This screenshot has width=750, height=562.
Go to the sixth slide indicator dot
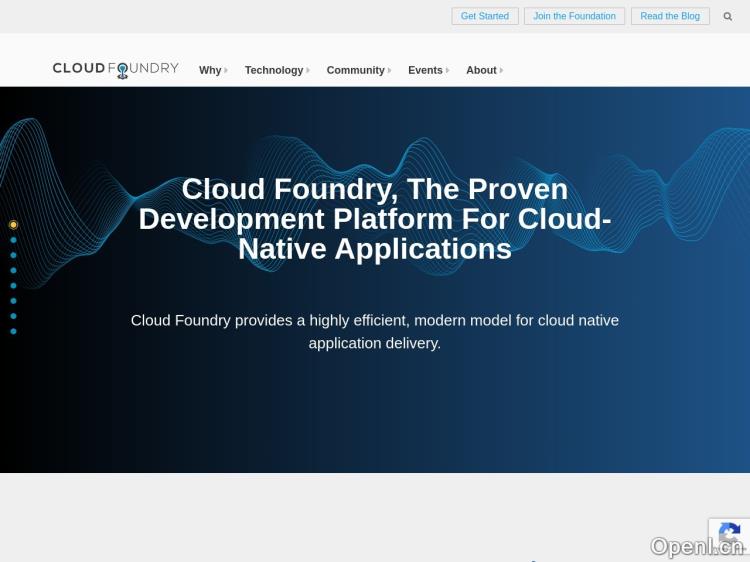pos(13,300)
